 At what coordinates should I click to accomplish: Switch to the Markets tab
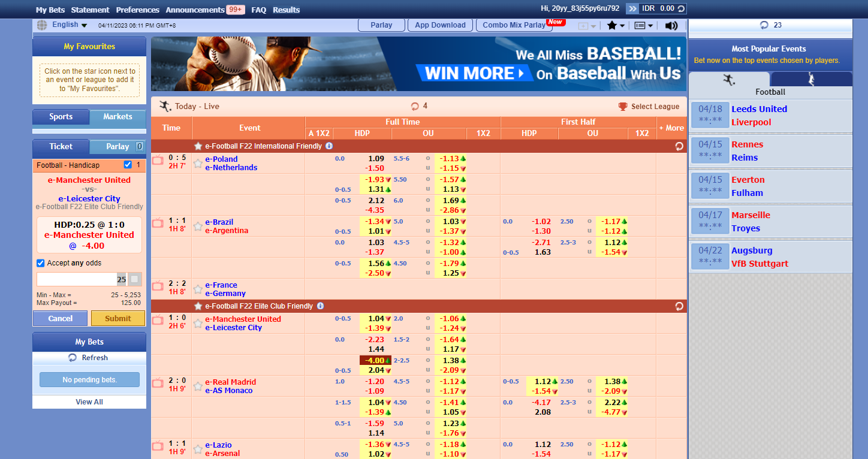tap(117, 117)
